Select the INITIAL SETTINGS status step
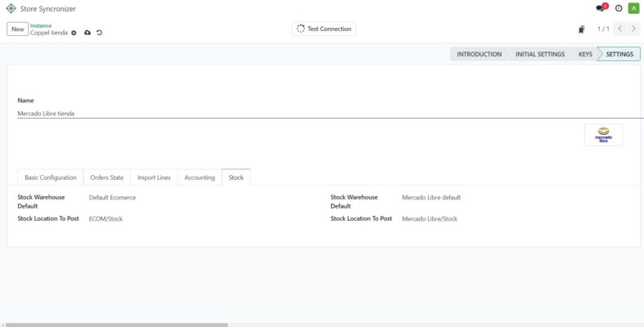The height and width of the screenshot is (327, 644). (540, 54)
